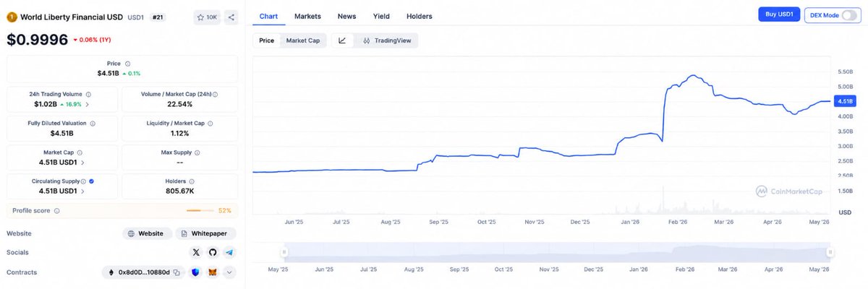Expand Circulating Supply 4.51B USD1 chevron
The width and height of the screenshot is (868, 289).
(82, 191)
